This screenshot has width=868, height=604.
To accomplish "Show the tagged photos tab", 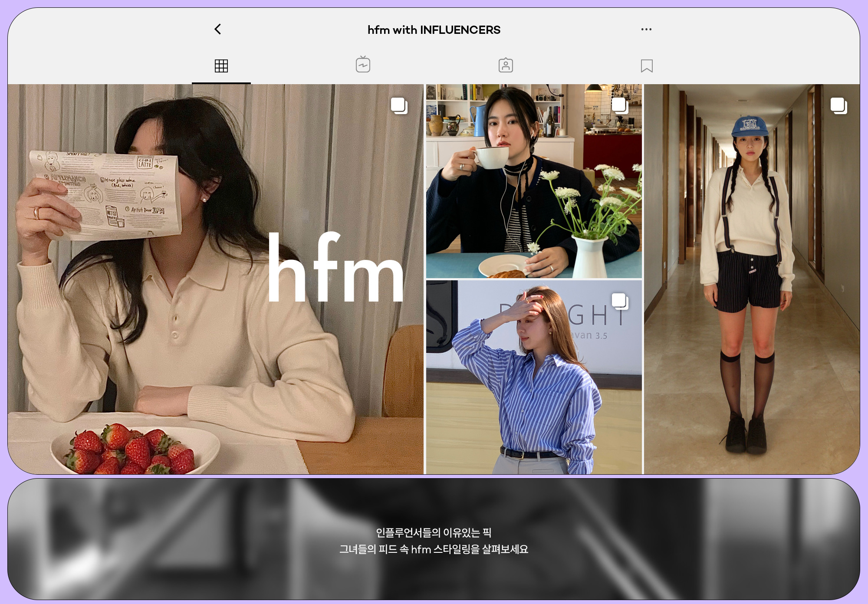I will [506, 66].
